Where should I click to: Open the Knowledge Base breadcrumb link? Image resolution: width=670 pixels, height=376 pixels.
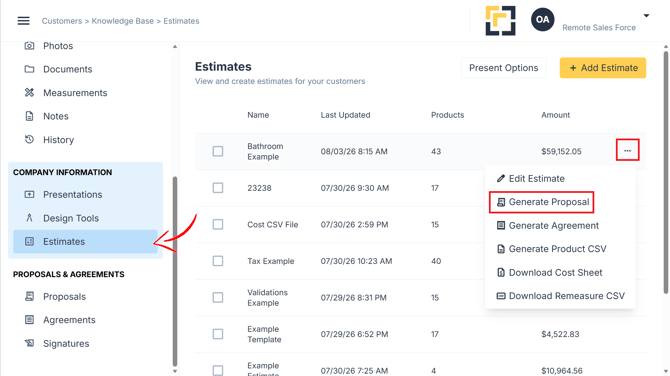(123, 21)
